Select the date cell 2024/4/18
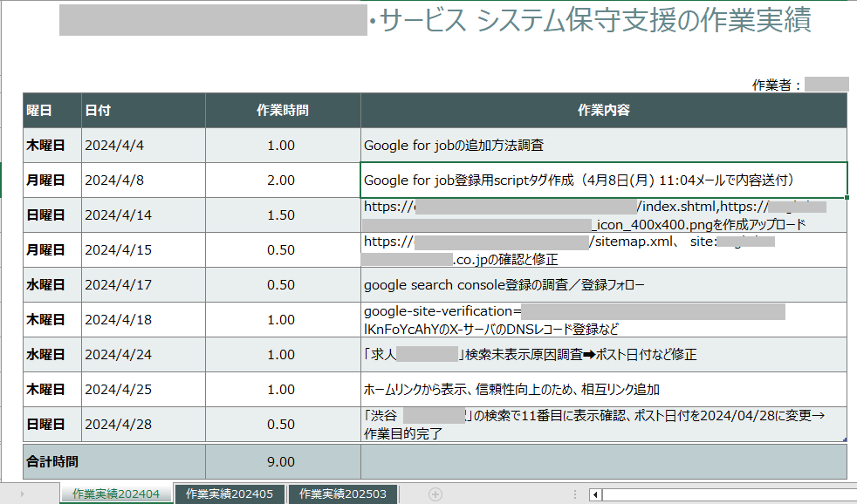The height and width of the screenshot is (504, 857). coord(143,320)
